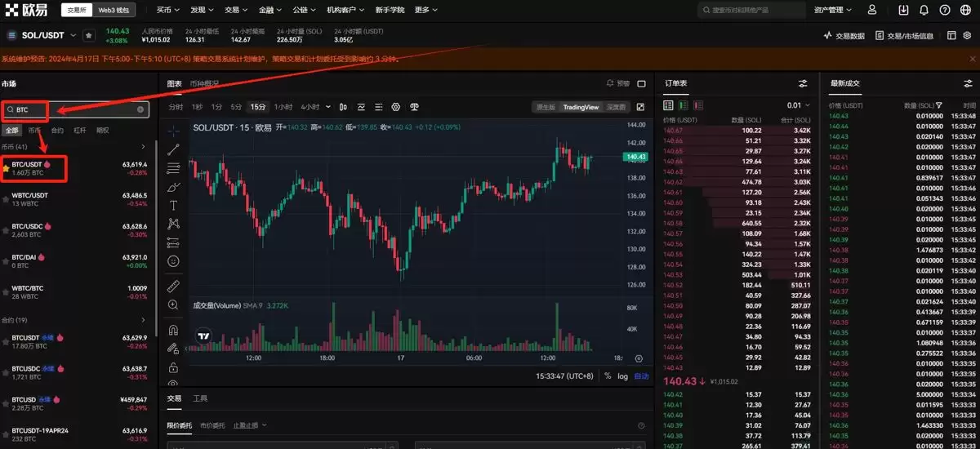Expand chart to fullscreen
Viewport: 980px width, 449px height.
[640, 107]
